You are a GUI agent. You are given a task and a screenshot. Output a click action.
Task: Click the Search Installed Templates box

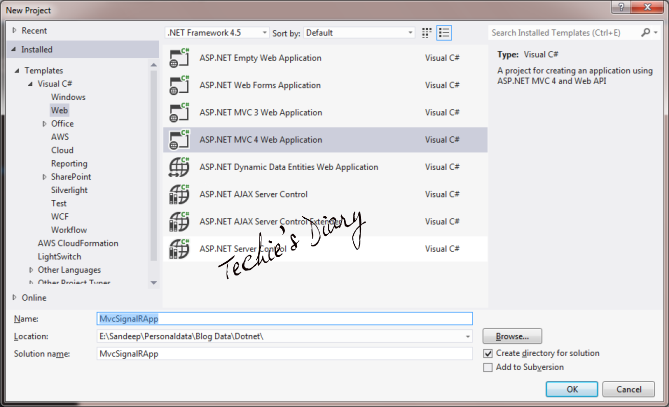click(563, 33)
